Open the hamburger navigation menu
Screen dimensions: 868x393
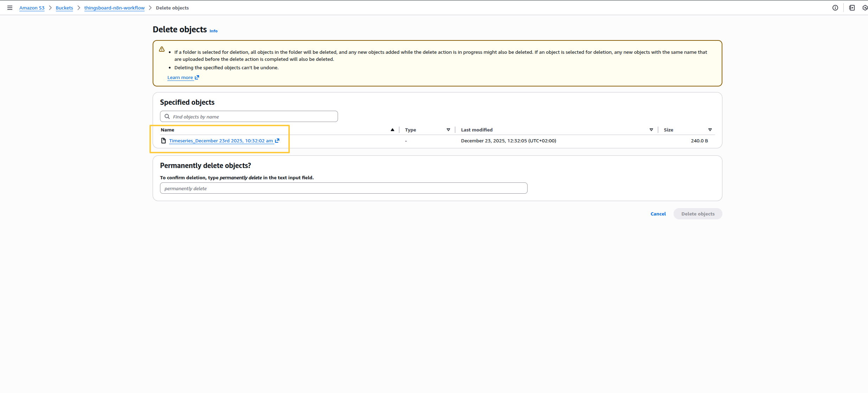(x=10, y=8)
